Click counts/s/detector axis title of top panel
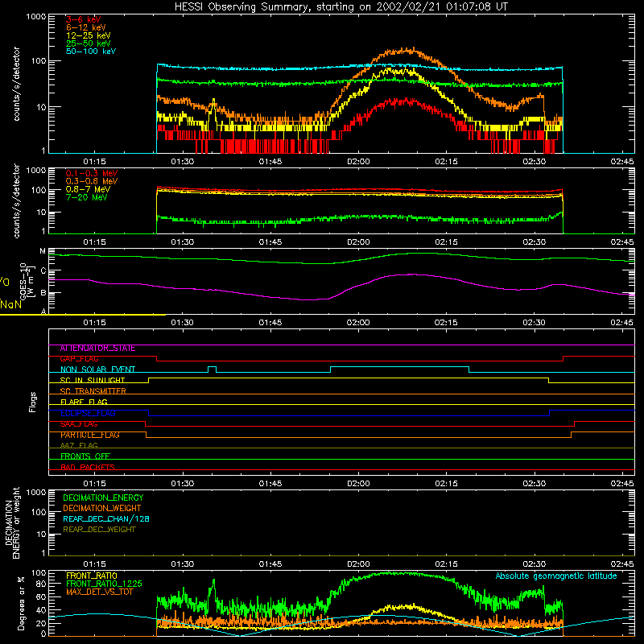The height and width of the screenshot is (644, 644). point(17,84)
